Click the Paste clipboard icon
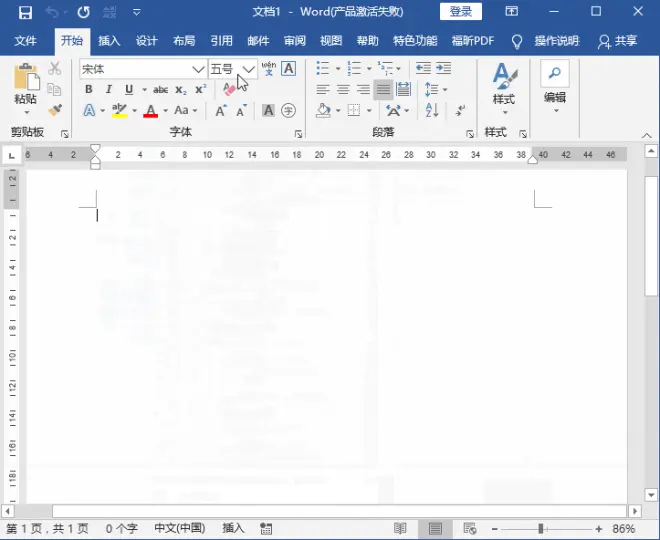 click(x=27, y=77)
